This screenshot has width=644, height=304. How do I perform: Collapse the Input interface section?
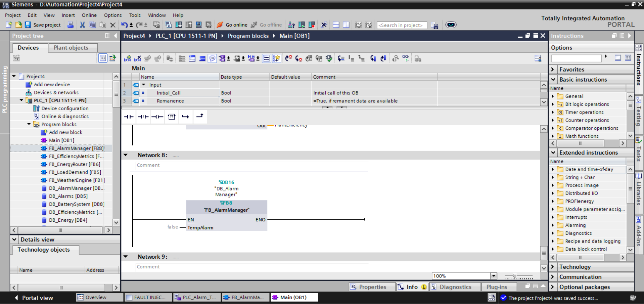click(x=144, y=85)
